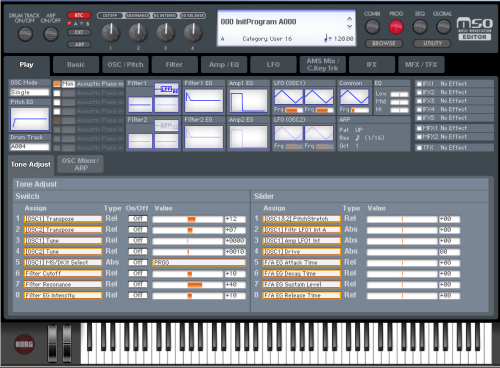Click the program down arrow in display
This screenshot has width=500, height=368.
click(349, 26)
